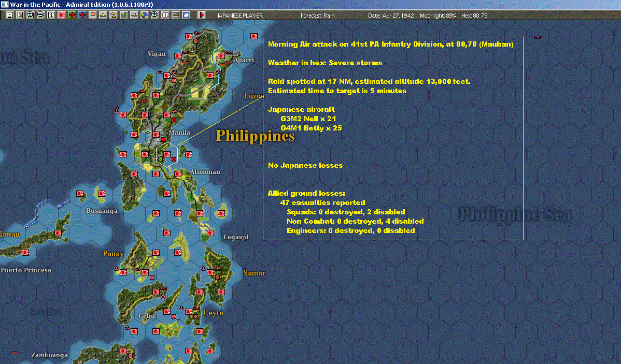Open the information 'i' toolbar icon
This screenshot has height=364, width=621.
[x=51, y=15]
